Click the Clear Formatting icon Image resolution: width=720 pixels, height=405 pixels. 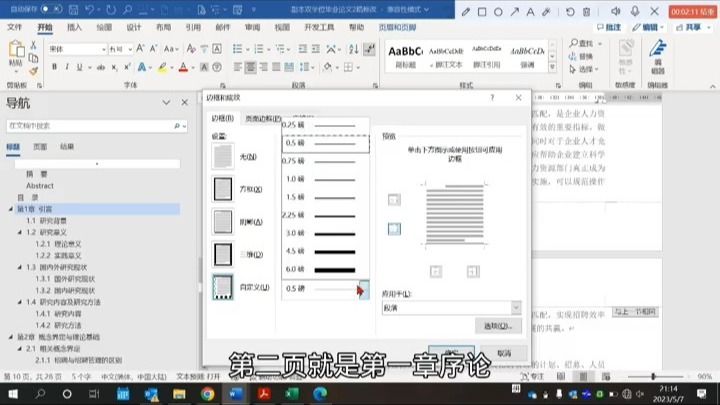[x=191, y=48]
